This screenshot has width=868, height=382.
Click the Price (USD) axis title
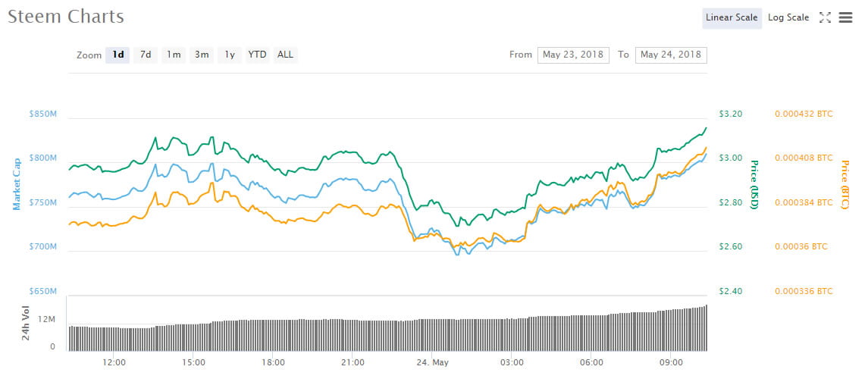coord(754,184)
